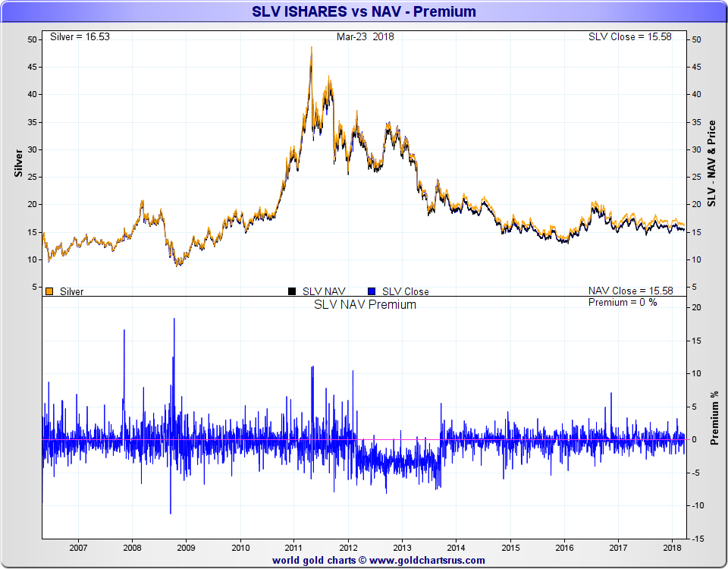Click the 2016 x-axis year label
The height and width of the screenshot is (569, 728).
564,548
